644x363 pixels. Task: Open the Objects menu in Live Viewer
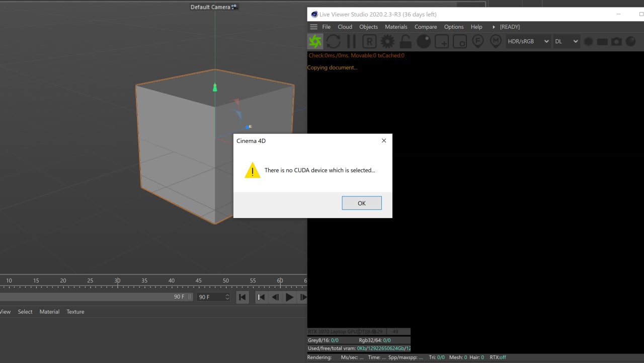click(x=369, y=27)
